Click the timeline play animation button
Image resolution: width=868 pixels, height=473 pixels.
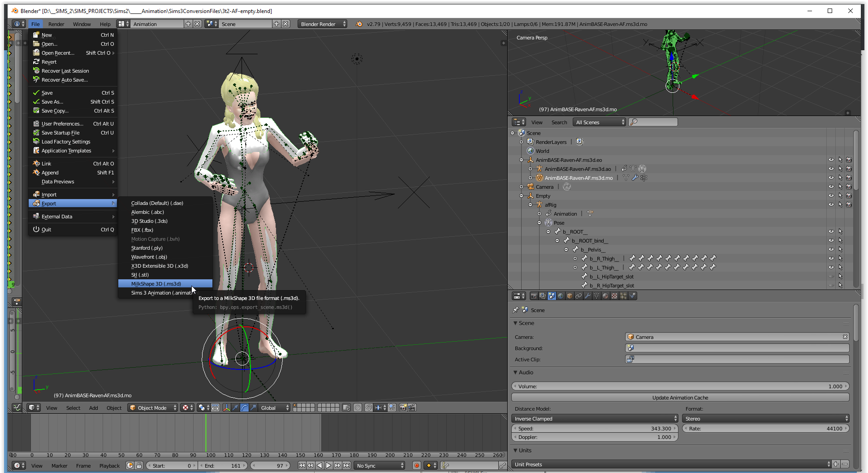[x=328, y=465]
